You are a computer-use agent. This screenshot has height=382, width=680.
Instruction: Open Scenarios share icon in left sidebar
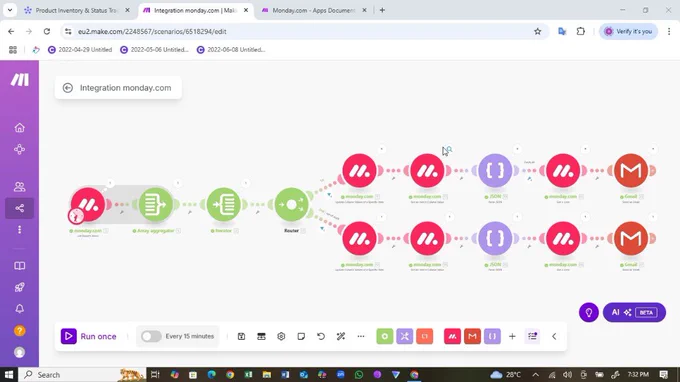tap(20, 208)
